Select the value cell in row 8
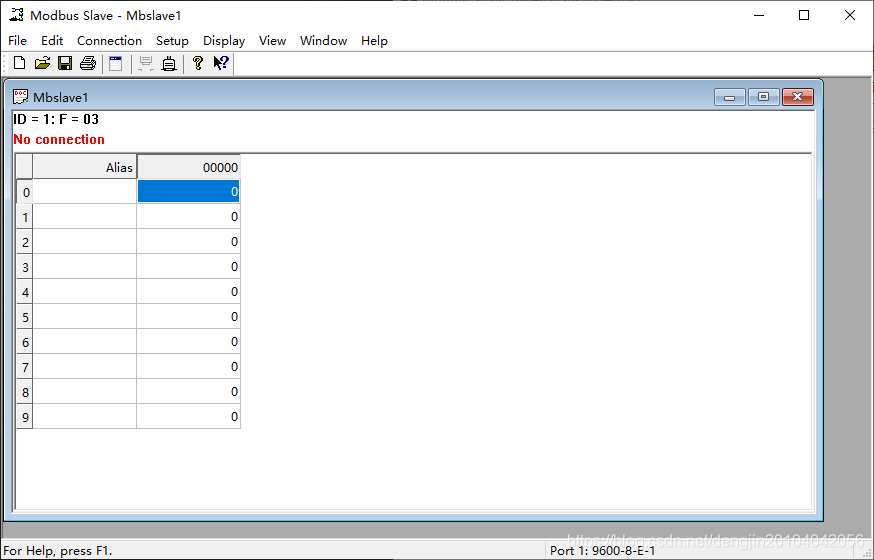Image resolution: width=874 pixels, height=560 pixels. (188, 392)
